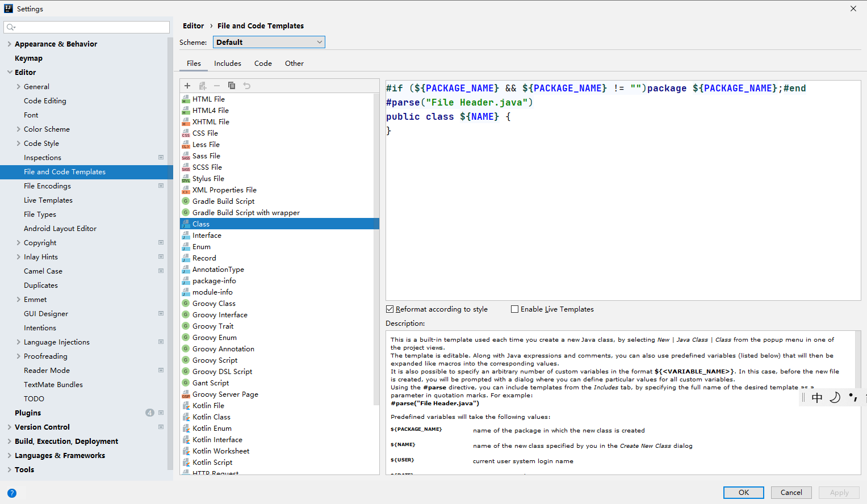Click the Cancel button

(x=791, y=493)
